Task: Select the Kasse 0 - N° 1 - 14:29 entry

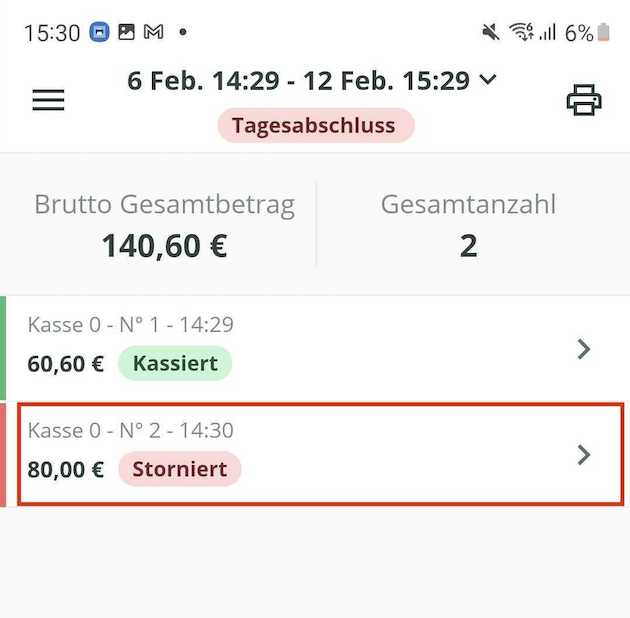Action: coord(131,324)
